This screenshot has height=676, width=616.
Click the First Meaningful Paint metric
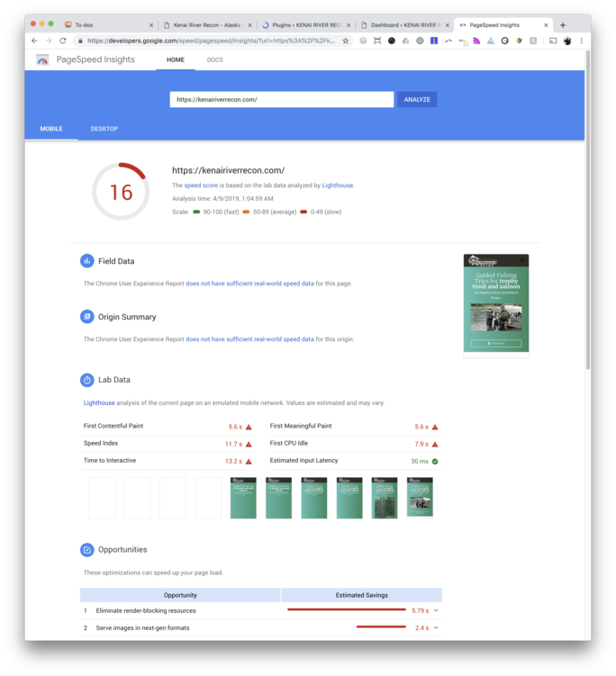tap(354, 427)
